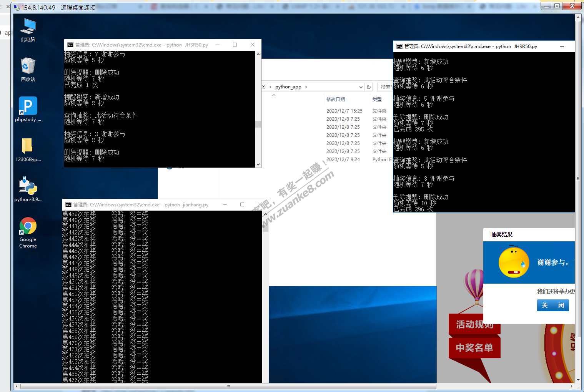Refresh the python_app folder view
Screen dimensions: 584x392
click(369, 87)
